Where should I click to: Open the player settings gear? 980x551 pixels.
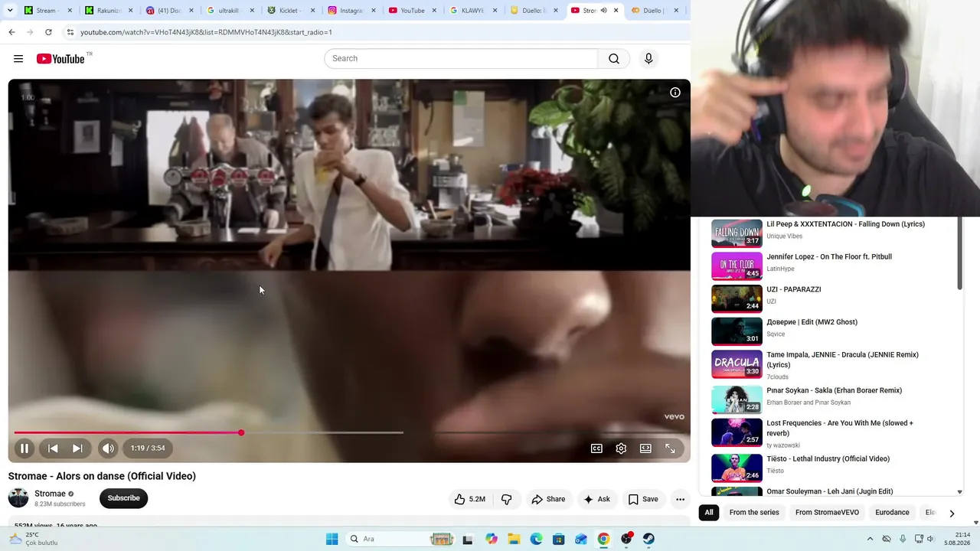pos(621,448)
